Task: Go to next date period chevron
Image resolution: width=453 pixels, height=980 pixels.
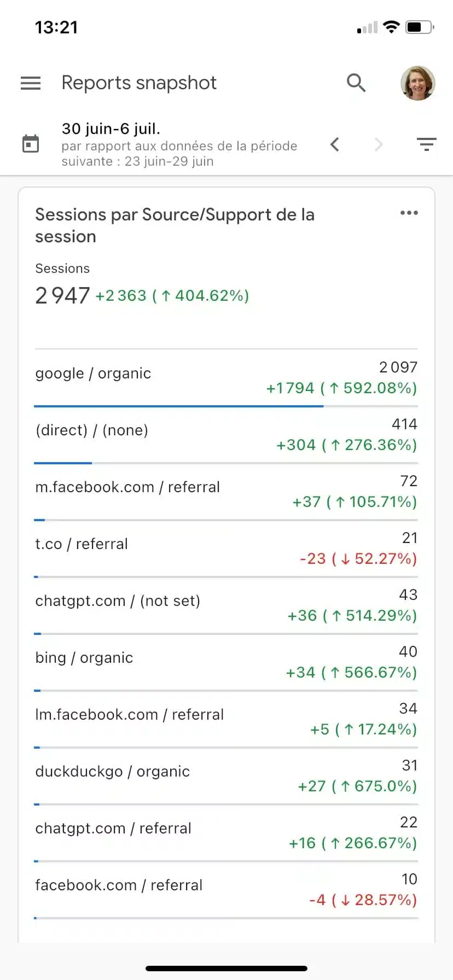Action: click(379, 144)
